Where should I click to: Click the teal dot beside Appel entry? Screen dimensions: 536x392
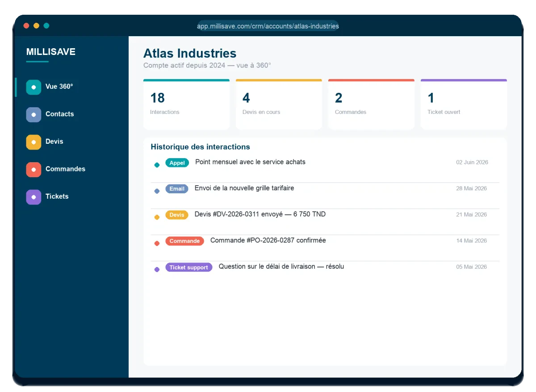pos(157,165)
